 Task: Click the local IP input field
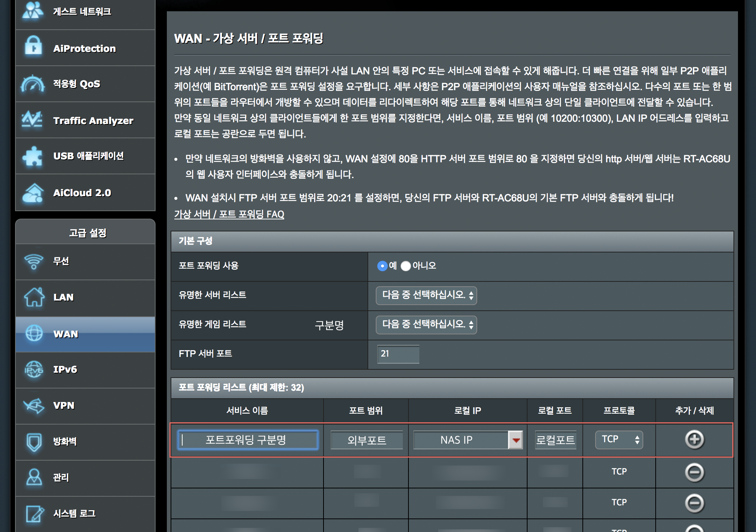pyautogui.click(x=461, y=440)
